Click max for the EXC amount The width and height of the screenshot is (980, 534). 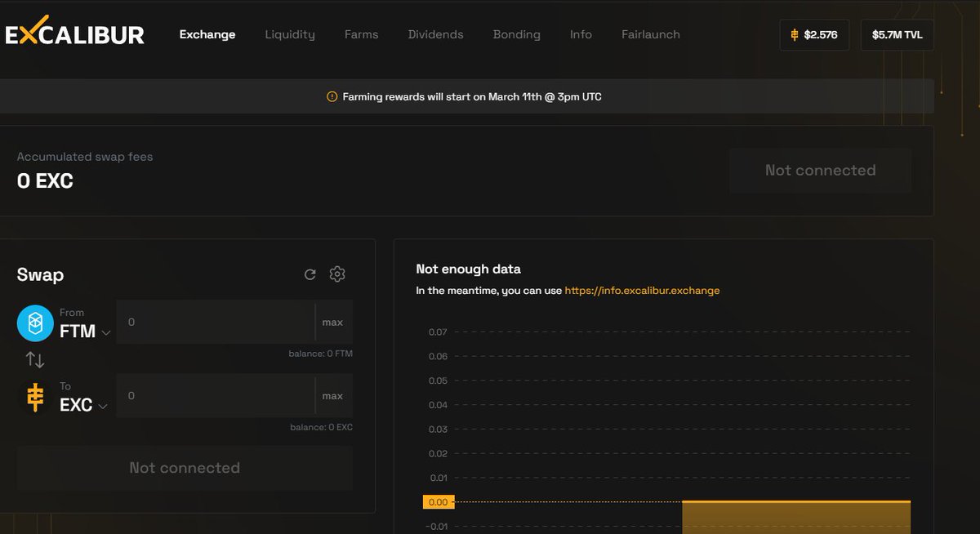pyautogui.click(x=332, y=395)
